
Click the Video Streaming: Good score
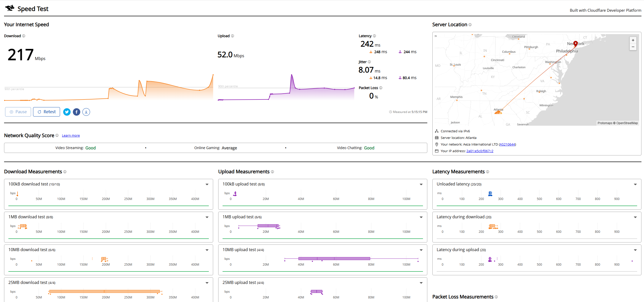(x=76, y=148)
